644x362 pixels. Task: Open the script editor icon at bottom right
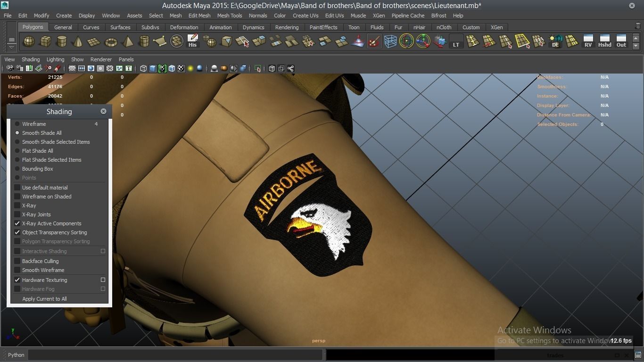638,355
